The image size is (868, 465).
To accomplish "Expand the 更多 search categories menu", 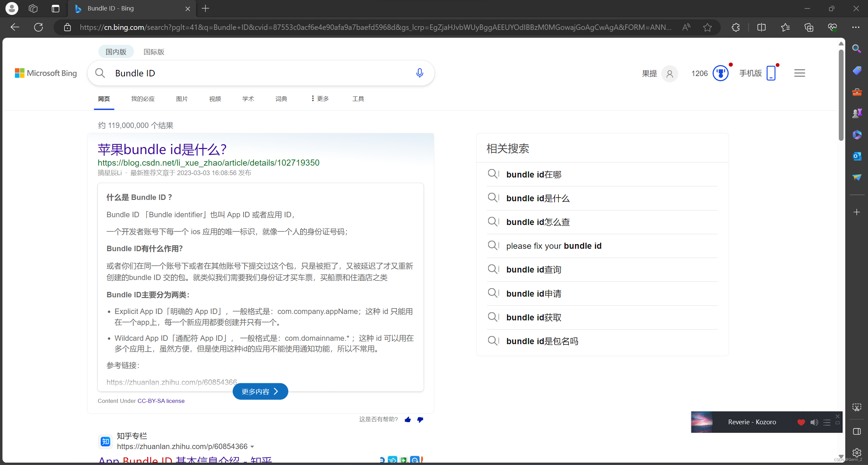I will pos(320,98).
